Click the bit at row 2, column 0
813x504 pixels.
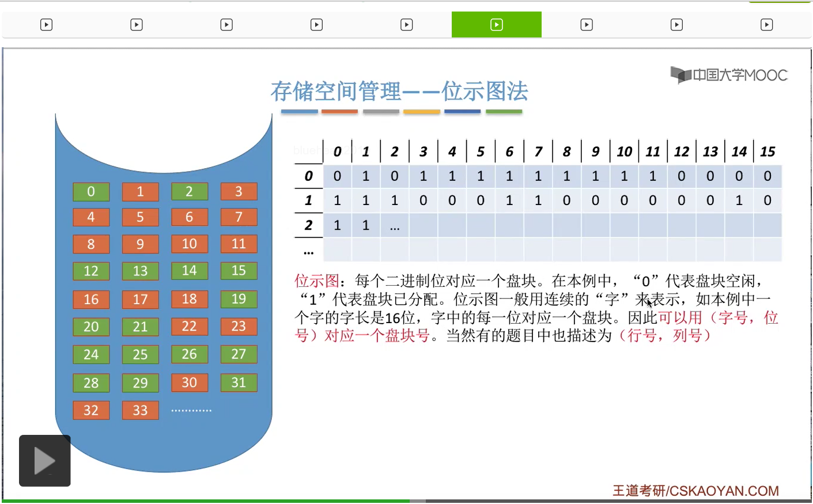click(338, 225)
